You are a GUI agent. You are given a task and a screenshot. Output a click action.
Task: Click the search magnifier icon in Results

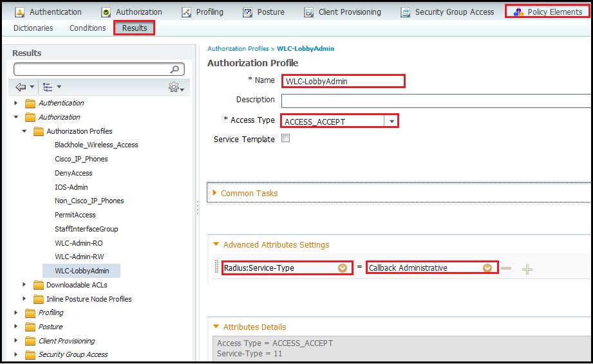point(174,69)
